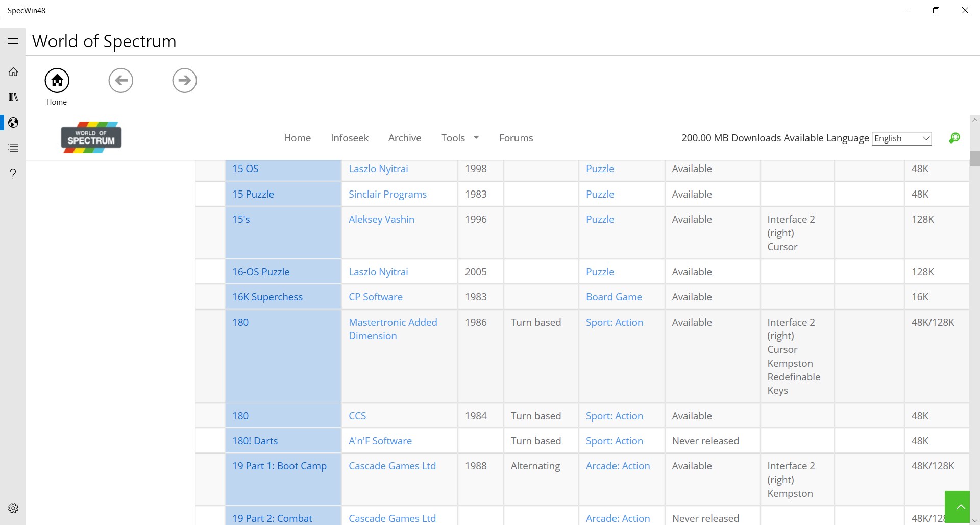Open the Forums navigation item
This screenshot has height=525, width=980.
coord(516,138)
